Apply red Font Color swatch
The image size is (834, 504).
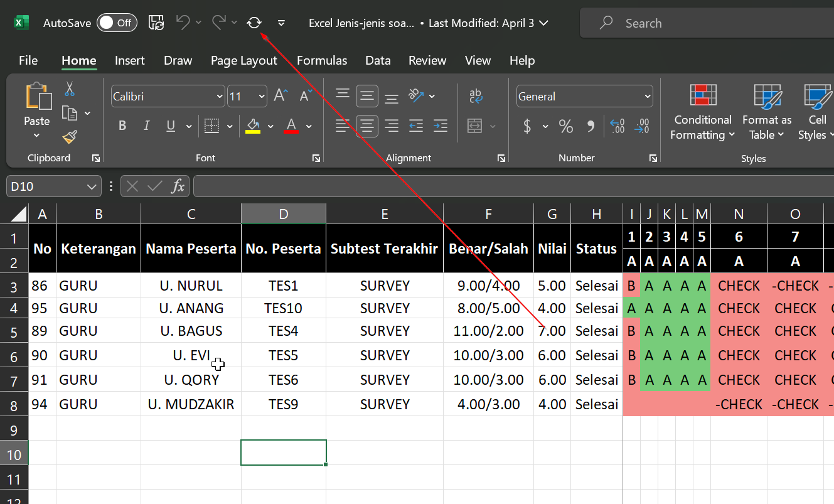291,126
